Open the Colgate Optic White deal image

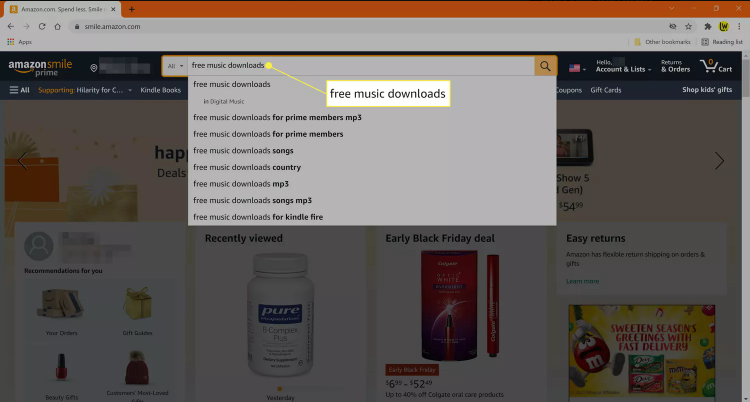[x=460, y=305]
